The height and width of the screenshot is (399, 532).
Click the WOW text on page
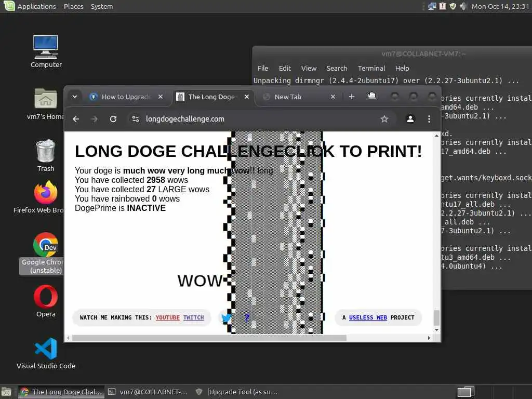pyautogui.click(x=199, y=281)
